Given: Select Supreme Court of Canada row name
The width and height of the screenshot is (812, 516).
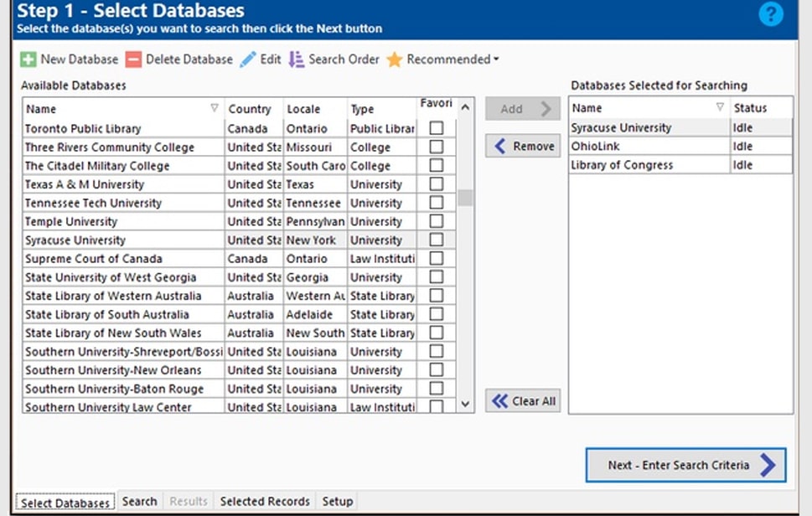Looking at the screenshot, I should pyautogui.click(x=93, y=259).
